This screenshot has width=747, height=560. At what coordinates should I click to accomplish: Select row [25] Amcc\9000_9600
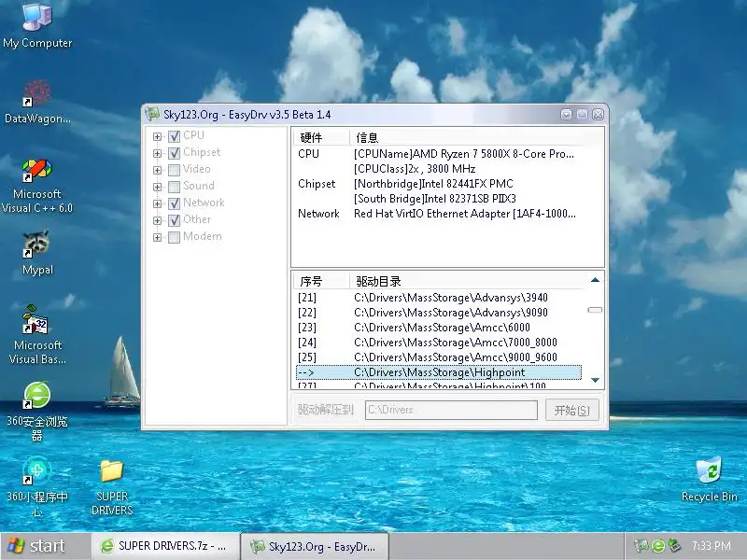click(x=438, y=357)
